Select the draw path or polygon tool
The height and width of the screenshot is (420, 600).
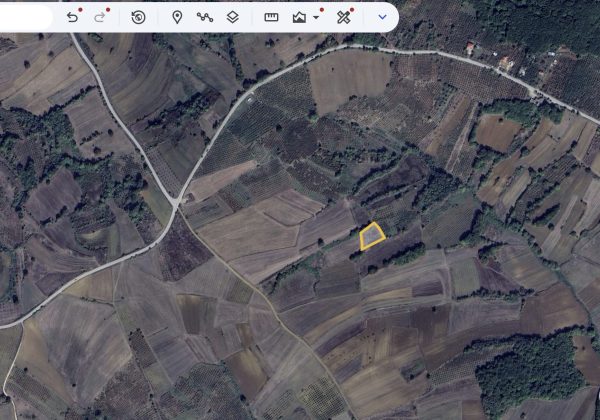pos(205,17)
